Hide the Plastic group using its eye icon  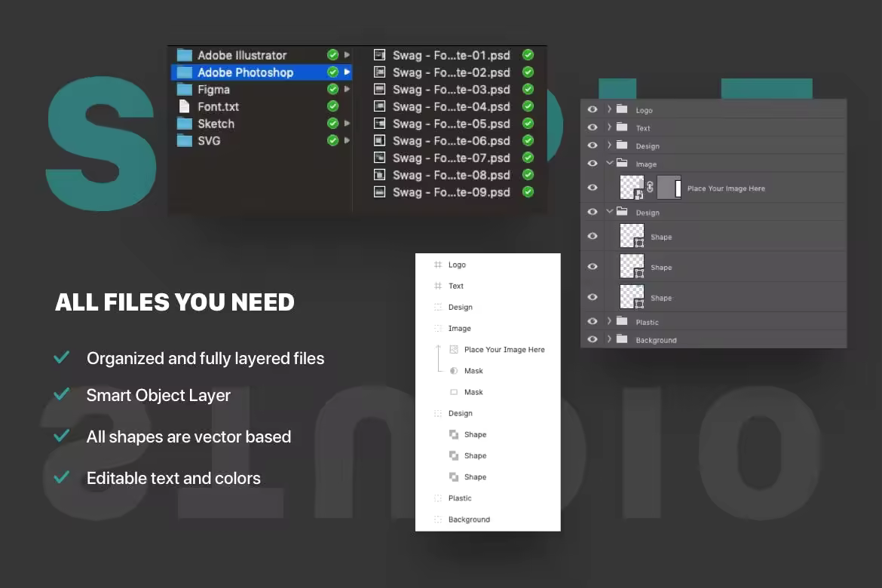tap(593, 321)
